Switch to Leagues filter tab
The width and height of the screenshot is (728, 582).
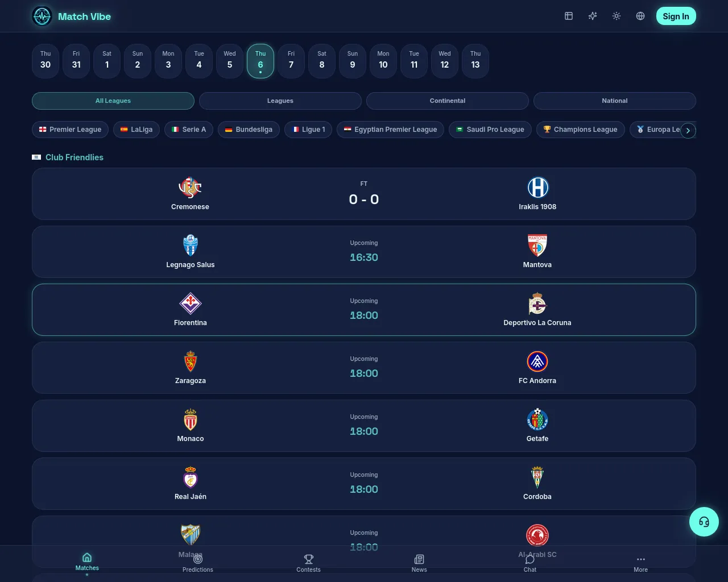tap(280, 101)
